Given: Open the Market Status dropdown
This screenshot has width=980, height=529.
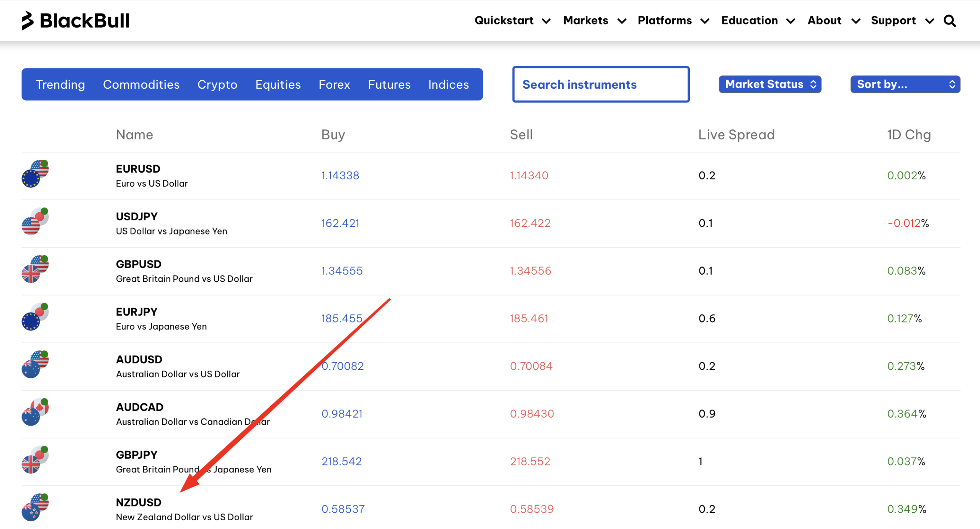Looking at the screenshot, I should [770, 84].
